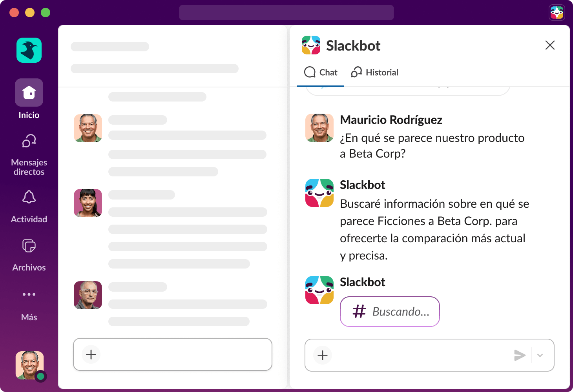573x392 pixels.
Task: Click the plus icon in the left conversation composer
Action: [x=91, y=354]
